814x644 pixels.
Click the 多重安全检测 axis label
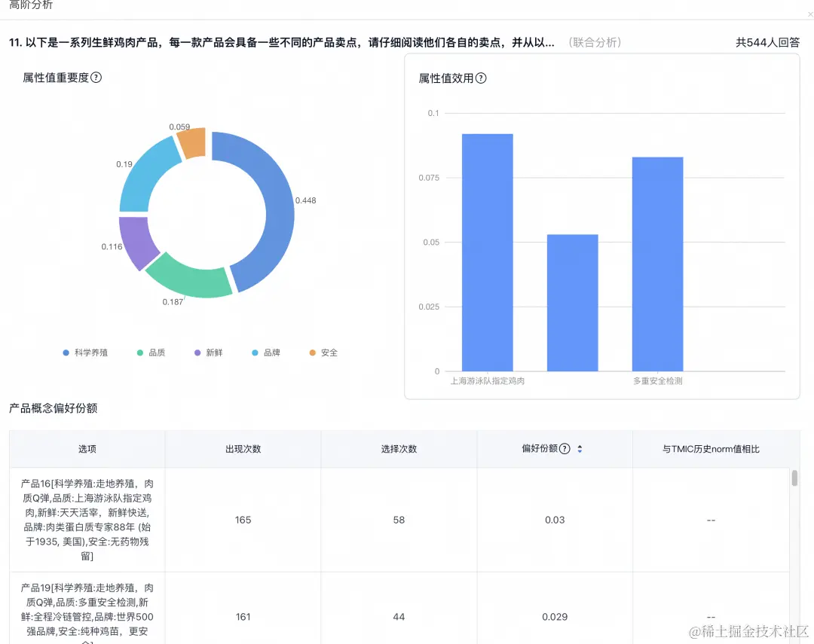[658, 381]
